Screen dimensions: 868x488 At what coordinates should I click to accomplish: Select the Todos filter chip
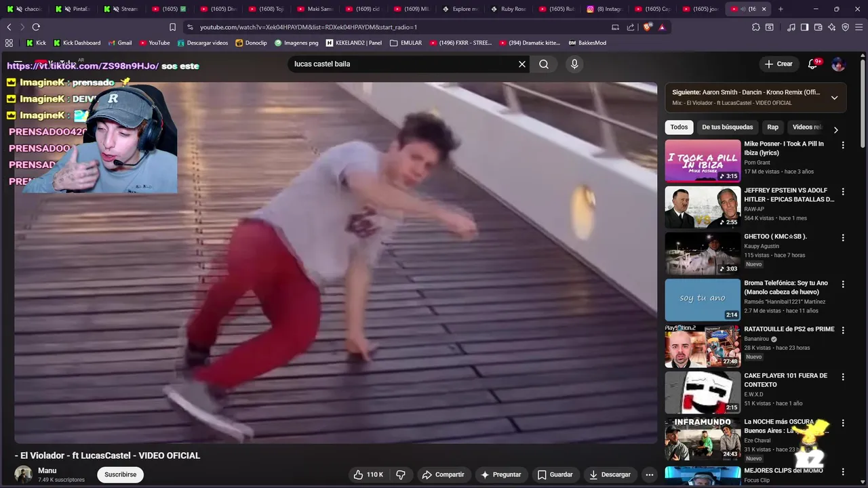click(679, 127)
